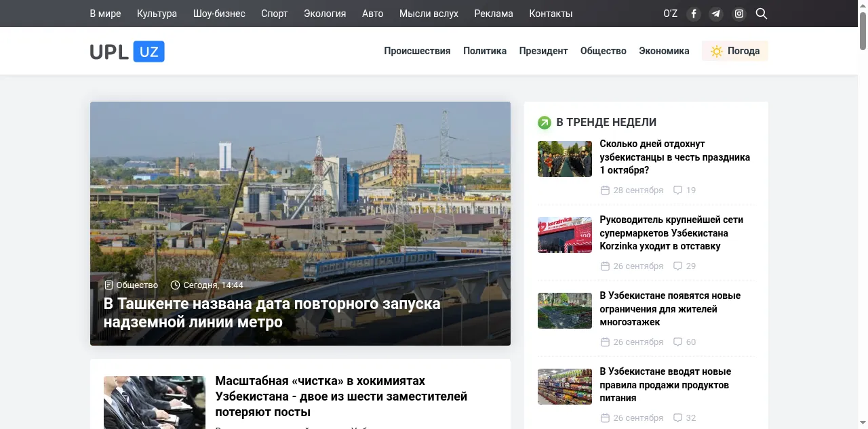Open article about Korzinka руководитель отставка
Image resolution: width=868 pixels, height=429 pixels.
click(x=671, y=233)
